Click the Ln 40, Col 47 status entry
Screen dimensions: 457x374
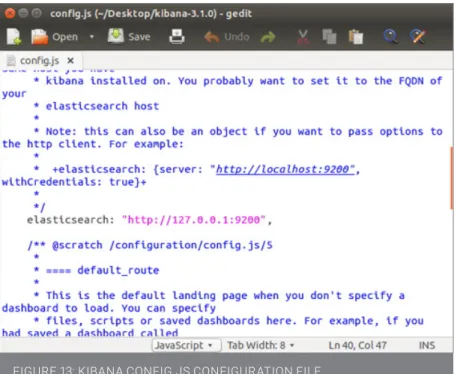pyautogui.click(x=357, y=345)
